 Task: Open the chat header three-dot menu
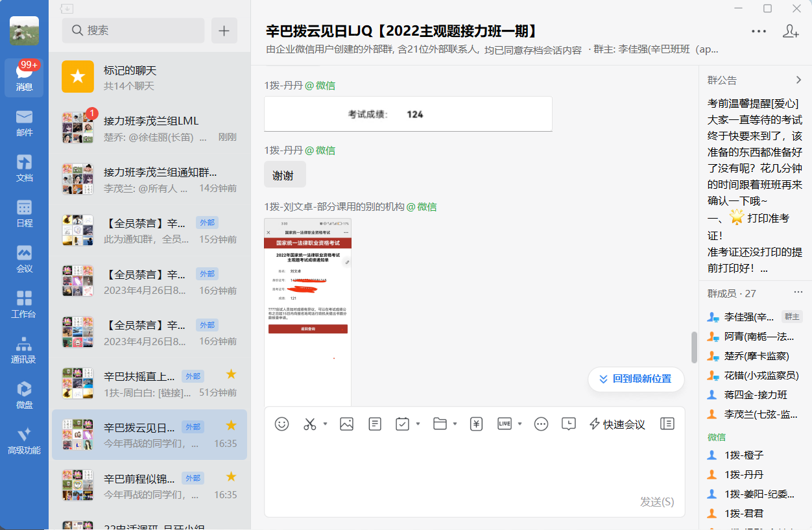(x=759, y=30)
